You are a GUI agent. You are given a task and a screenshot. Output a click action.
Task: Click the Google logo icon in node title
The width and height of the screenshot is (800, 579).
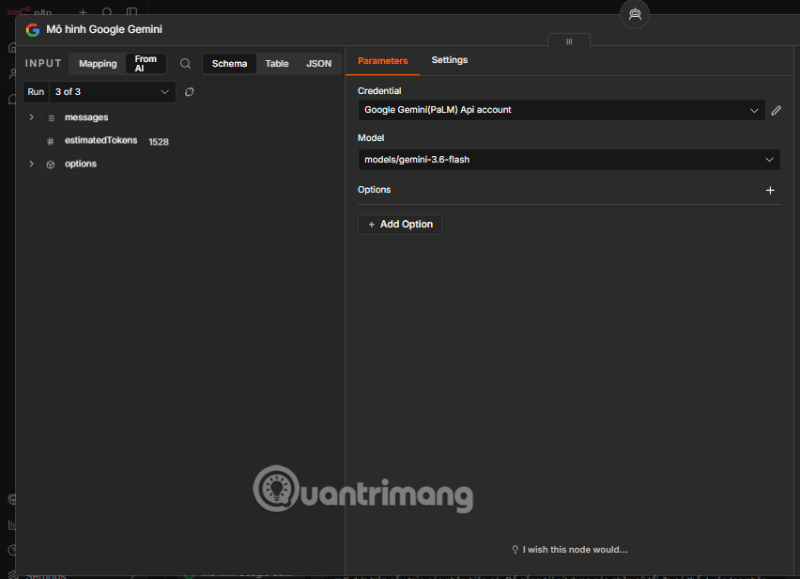33,30
